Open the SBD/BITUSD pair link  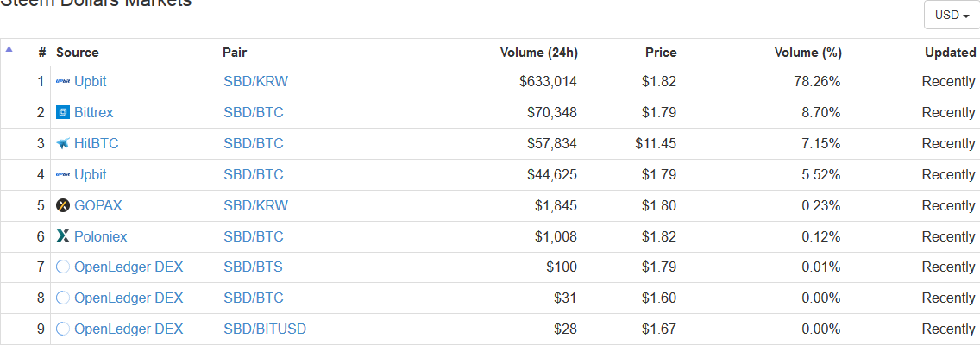pyautogui.click(x=264, y=329)
